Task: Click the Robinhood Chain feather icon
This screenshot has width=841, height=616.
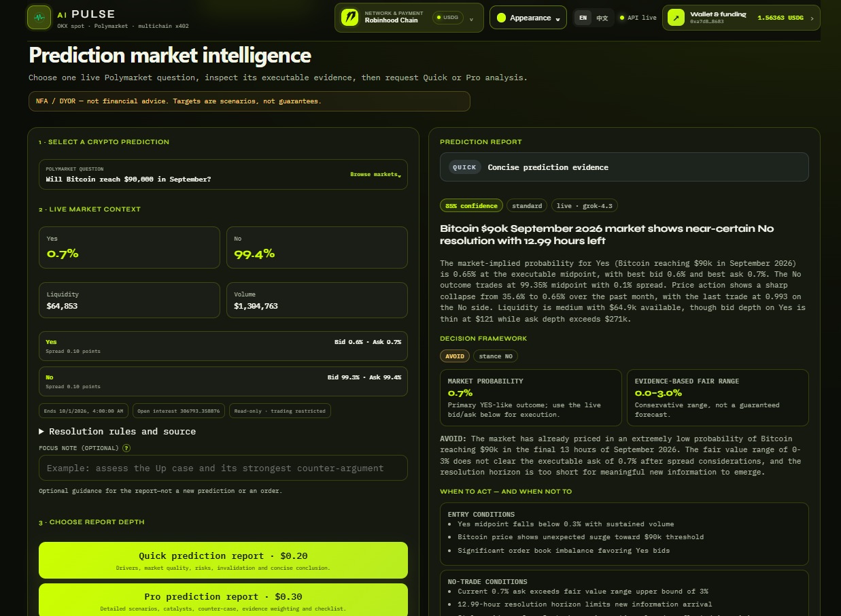Action: point(349,18)
